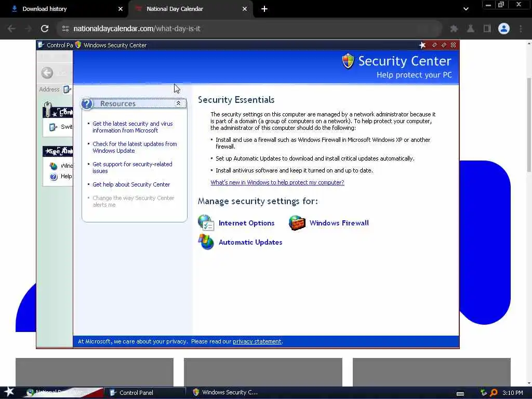Open the browser three-dot menu
532x399 pixels.
click(521, 29)
